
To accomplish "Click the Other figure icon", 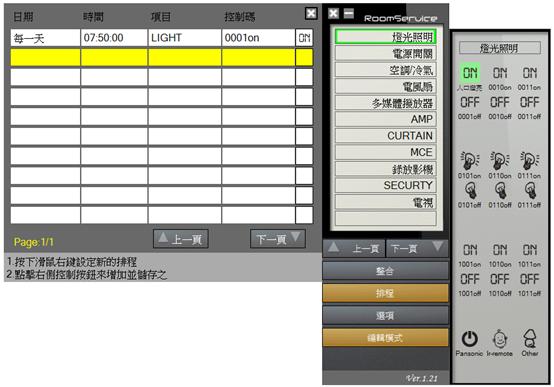I will click(530, 339).
